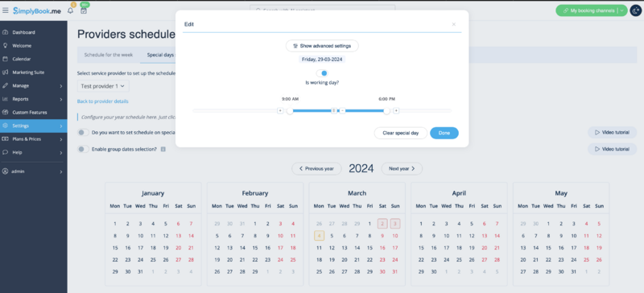Click the 9:00 AM start time slider handle
This screenshot has height=293, width=644.
tap(290, 111)
